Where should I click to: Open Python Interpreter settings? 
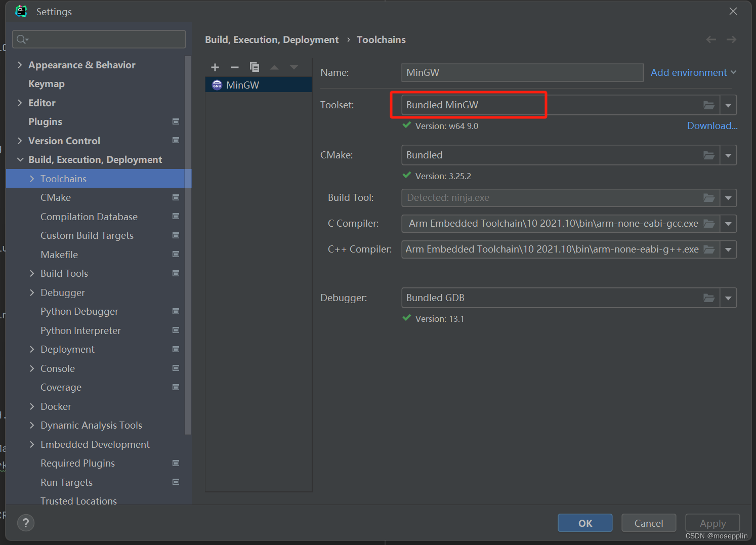(80, 330)
